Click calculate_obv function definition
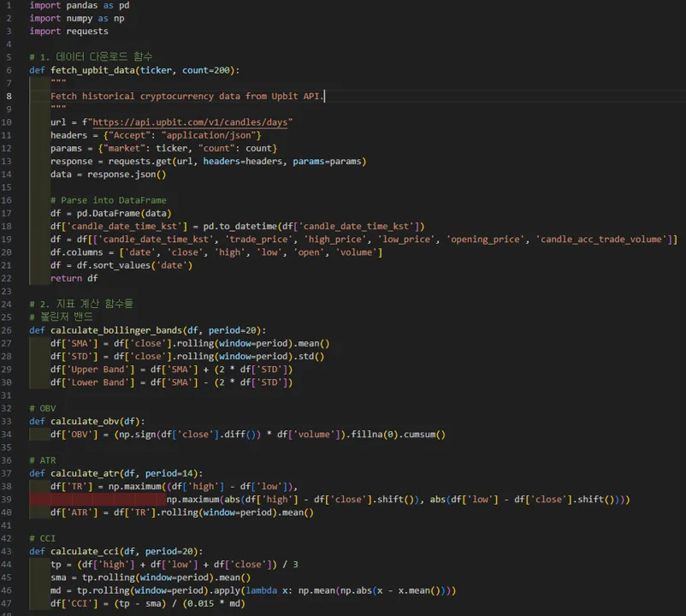 (87, 421)
